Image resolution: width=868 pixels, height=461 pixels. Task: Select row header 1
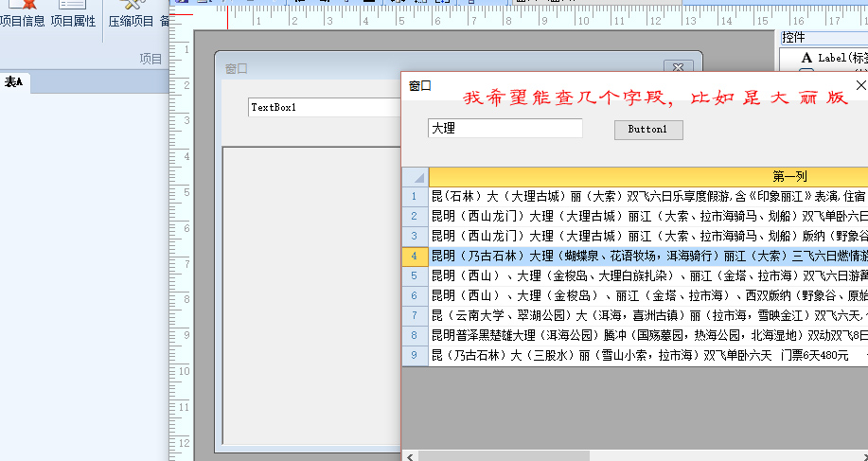[x=416, y=196]
